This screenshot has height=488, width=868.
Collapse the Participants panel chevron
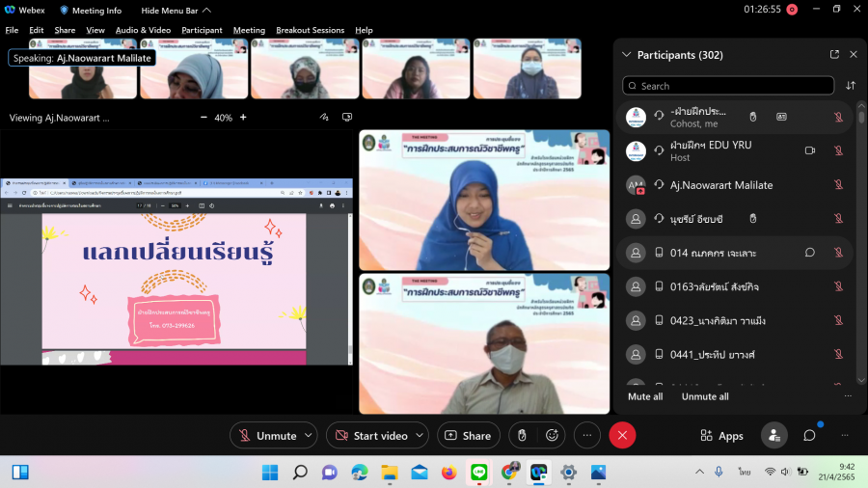(x=627, y=55)
